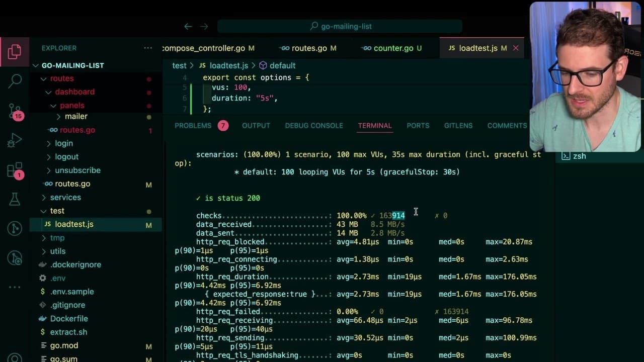Open routes.go with M status
The height and width of the screenshot is (362, 644).
coord(96,184)
